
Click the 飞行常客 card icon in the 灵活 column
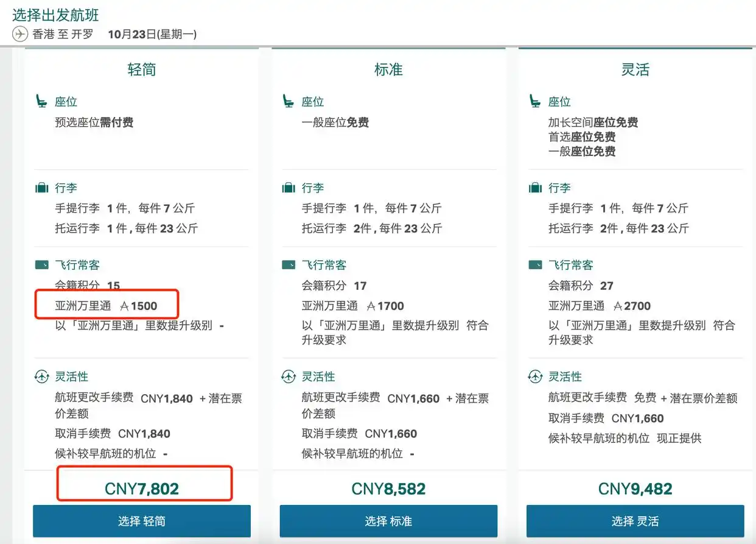pos(535,264)
